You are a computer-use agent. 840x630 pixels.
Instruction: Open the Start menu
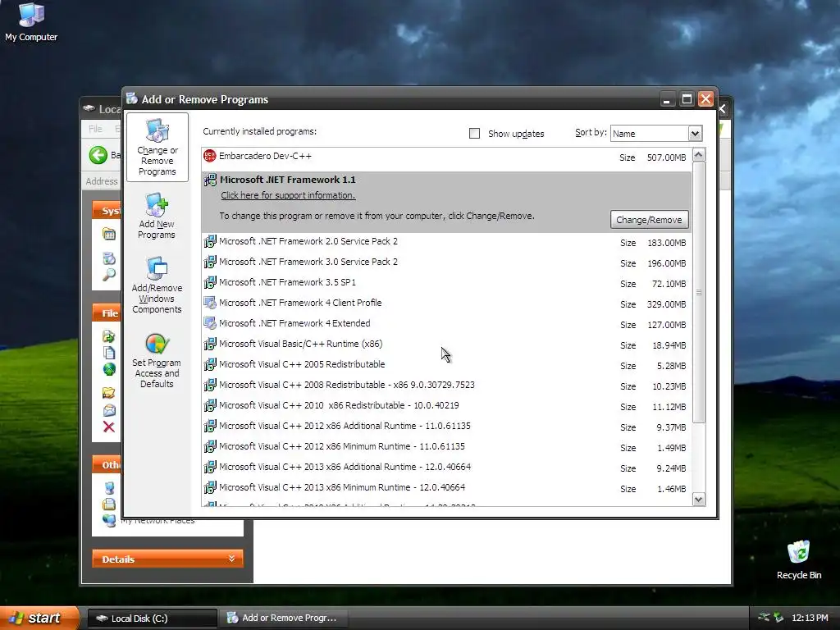39,618
